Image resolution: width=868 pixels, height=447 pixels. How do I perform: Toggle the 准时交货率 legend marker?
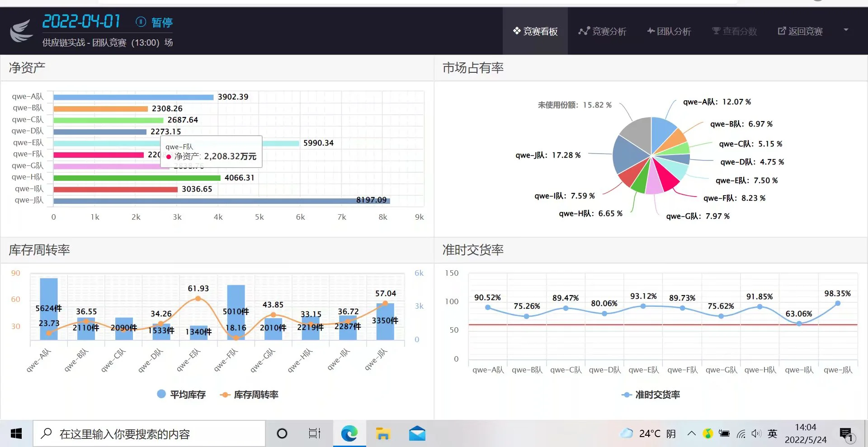pos(626,395)
